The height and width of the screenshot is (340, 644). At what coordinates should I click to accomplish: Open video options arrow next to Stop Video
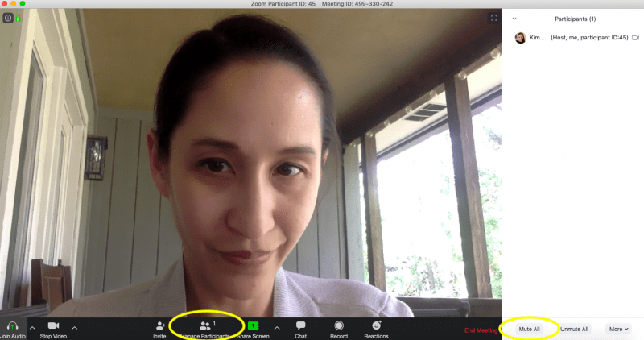74,328
